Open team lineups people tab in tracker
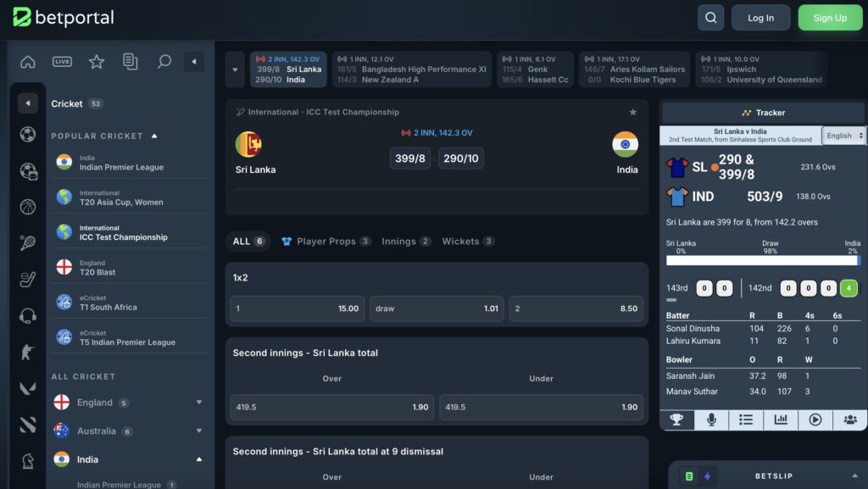Image resolution: width=868 pixels, height=489 pixels. 849,420
